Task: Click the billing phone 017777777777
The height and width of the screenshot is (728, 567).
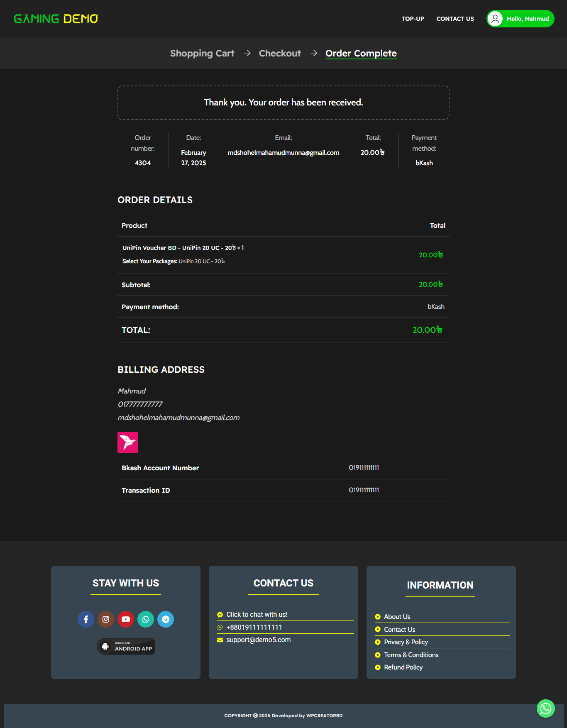Action: click(x=140, y=404)
